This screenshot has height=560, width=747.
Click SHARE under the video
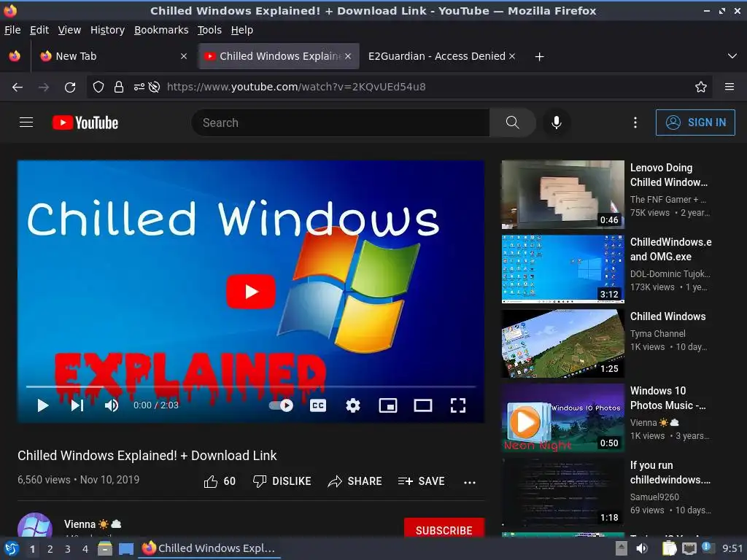[x=355, y=481]
